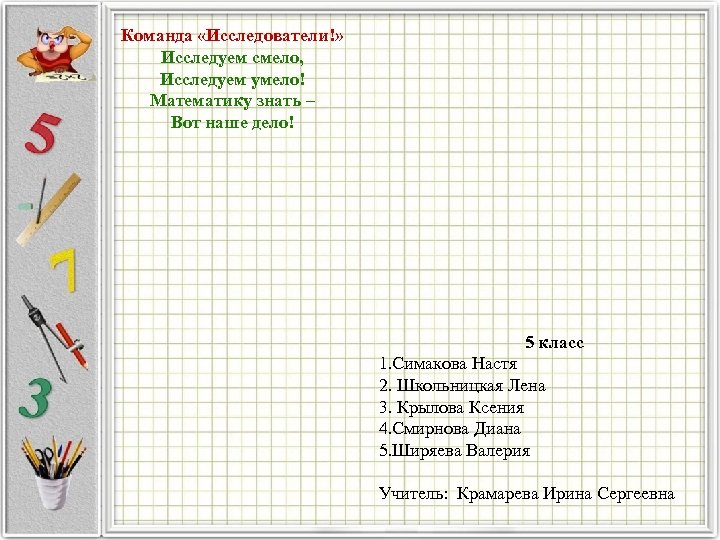Click the name "3. Крылова Ксения"

point(451,407)
